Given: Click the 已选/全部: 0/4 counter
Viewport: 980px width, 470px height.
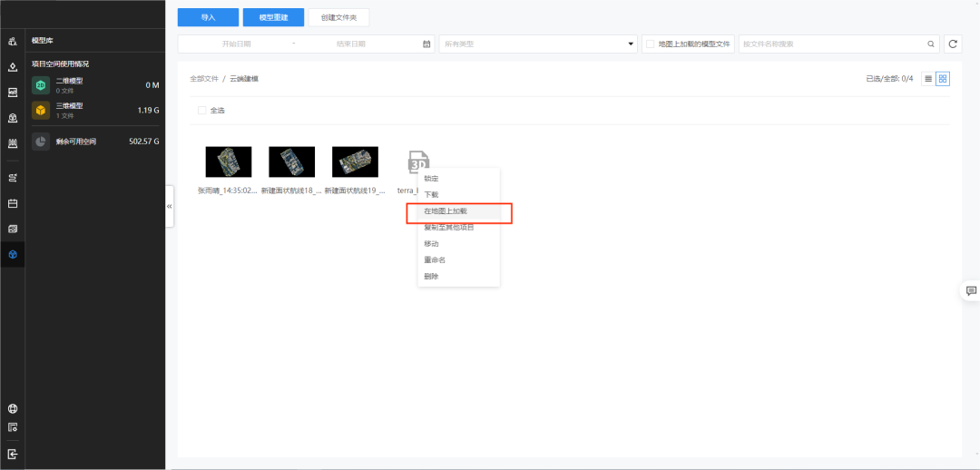Looking at the screenshot, I should coord(889,79).
